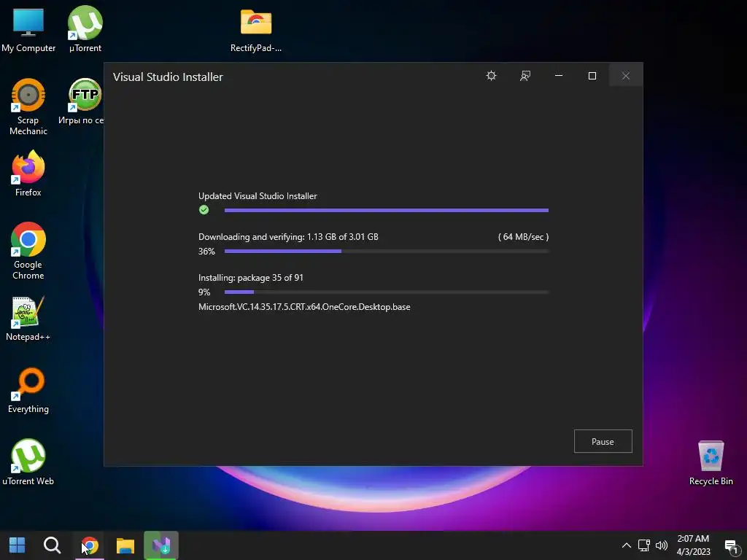Select the Google Chrome desktop shortcut
The image size is (747, 560).
[x=28, y=251]
